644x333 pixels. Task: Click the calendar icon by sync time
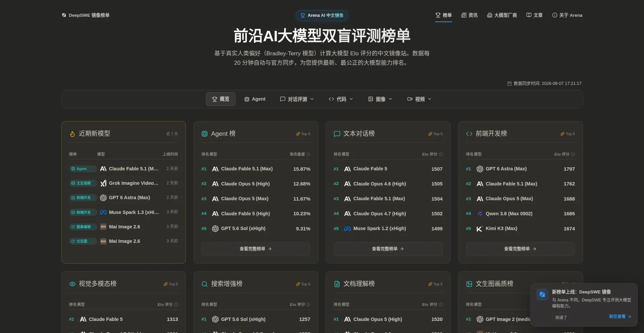[x=509, y=84]
